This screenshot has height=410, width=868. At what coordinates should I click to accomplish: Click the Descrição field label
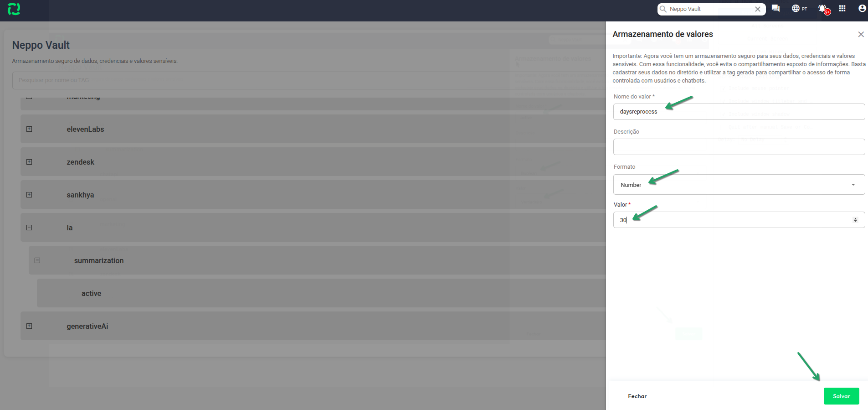tap(626, 132)
